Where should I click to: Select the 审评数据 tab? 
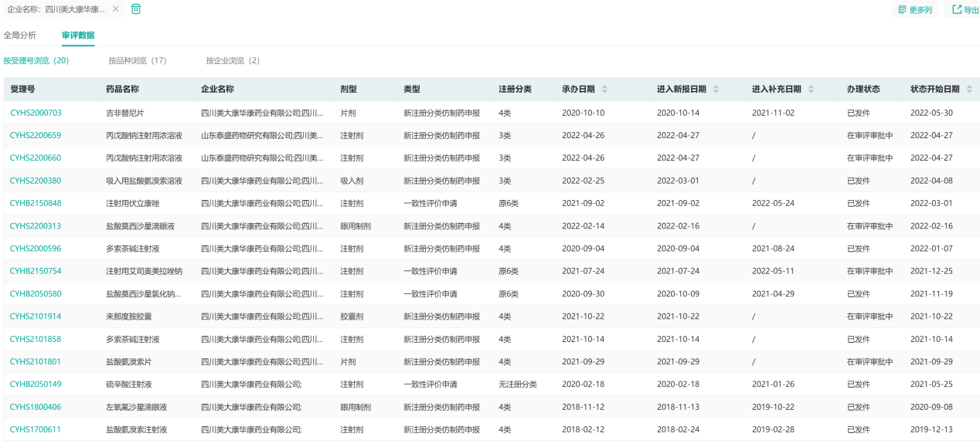pyautogui.click(x=78, y=36)
